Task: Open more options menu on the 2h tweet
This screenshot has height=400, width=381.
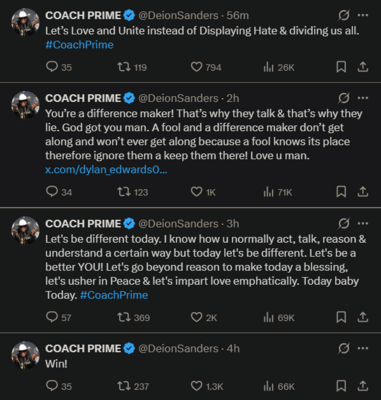Action: (363, 98)
